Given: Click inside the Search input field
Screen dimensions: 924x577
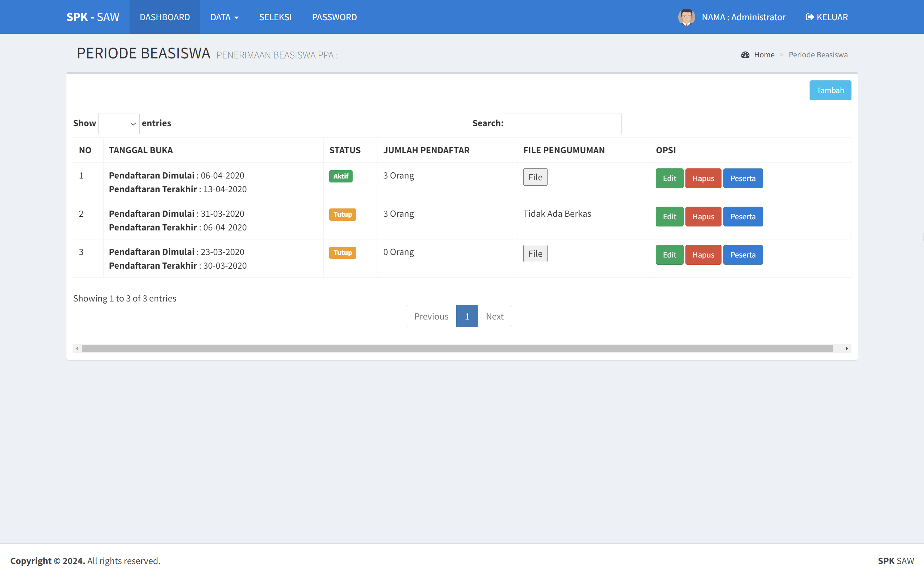Looking at the screenshot, I should 562,123.
